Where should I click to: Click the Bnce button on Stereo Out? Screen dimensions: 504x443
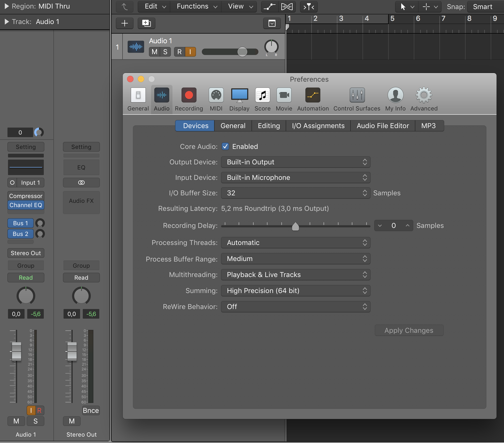coord(91,410)
